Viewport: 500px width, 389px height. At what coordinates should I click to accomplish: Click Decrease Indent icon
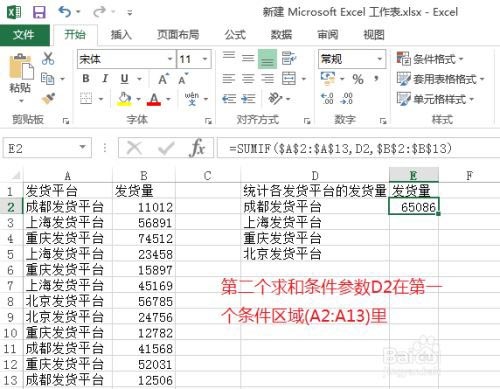[x=229, y=99]
